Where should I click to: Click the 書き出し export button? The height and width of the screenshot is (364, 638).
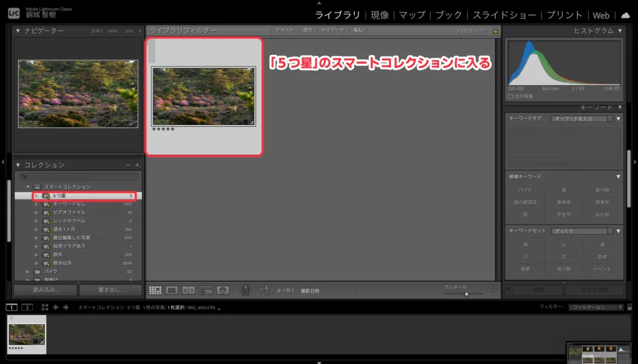pos(110,290)
